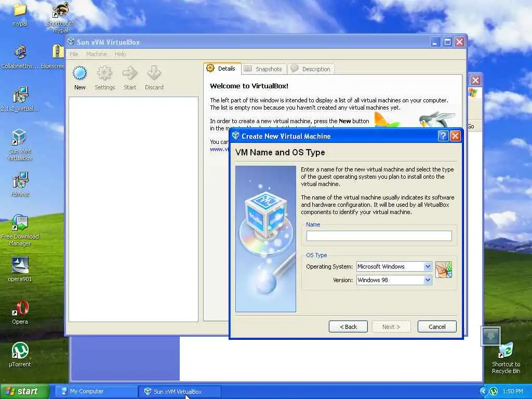Screen dimensions: 532x399
Task: Open the Operating System dropdown
Action: [x=394, y=267]
